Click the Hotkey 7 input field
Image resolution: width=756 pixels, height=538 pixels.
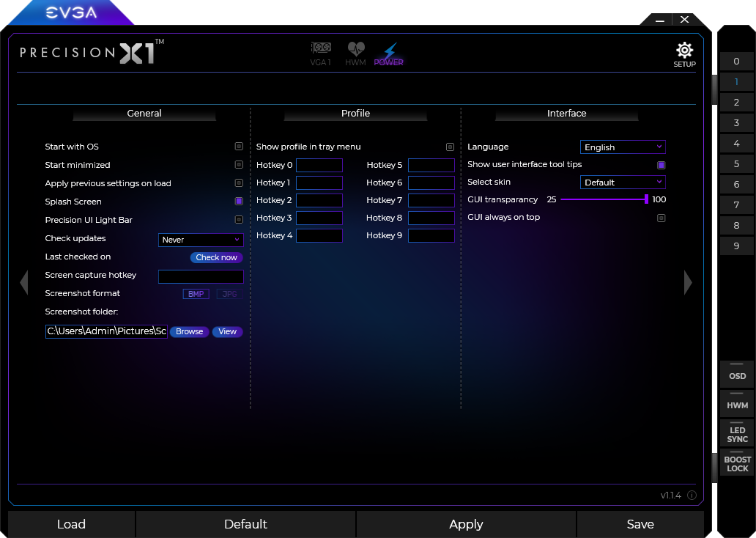pyautogui.click(x=431, y=200)
